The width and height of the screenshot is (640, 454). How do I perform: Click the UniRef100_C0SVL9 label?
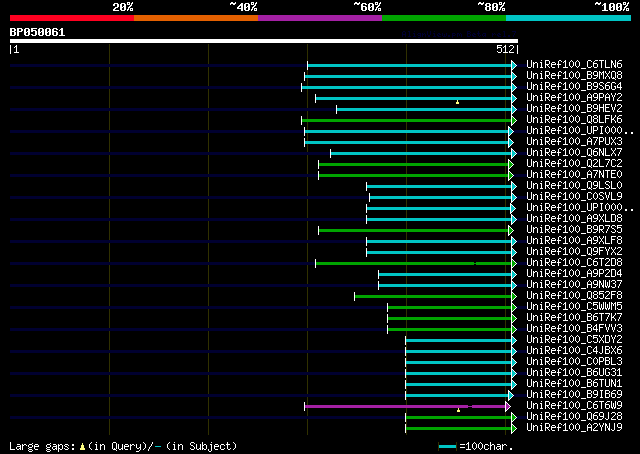[x=574, y=197]
